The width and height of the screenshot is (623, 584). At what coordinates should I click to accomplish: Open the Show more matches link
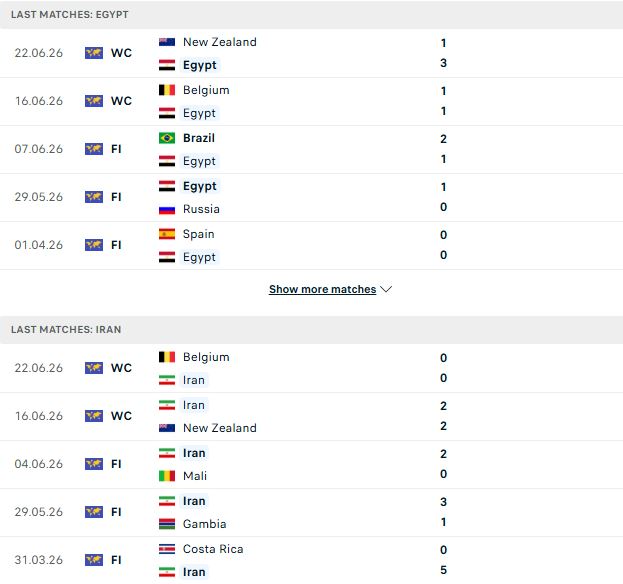coord(322,289)
